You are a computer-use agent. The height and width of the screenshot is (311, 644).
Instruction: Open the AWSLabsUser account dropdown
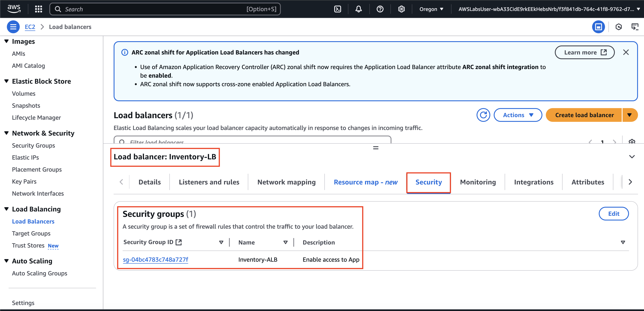[x=549, y=9]
